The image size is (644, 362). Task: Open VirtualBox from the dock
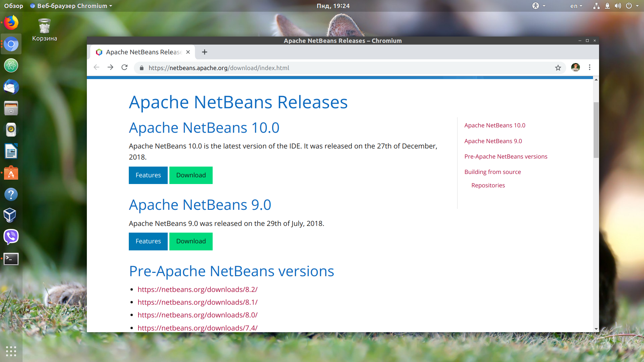point(10,215)
